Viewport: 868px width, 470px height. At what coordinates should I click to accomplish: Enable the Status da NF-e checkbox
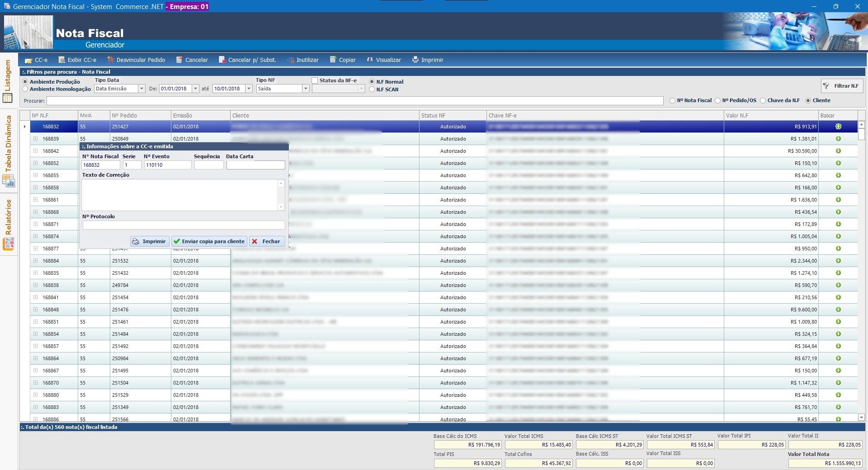coord(315,80)
